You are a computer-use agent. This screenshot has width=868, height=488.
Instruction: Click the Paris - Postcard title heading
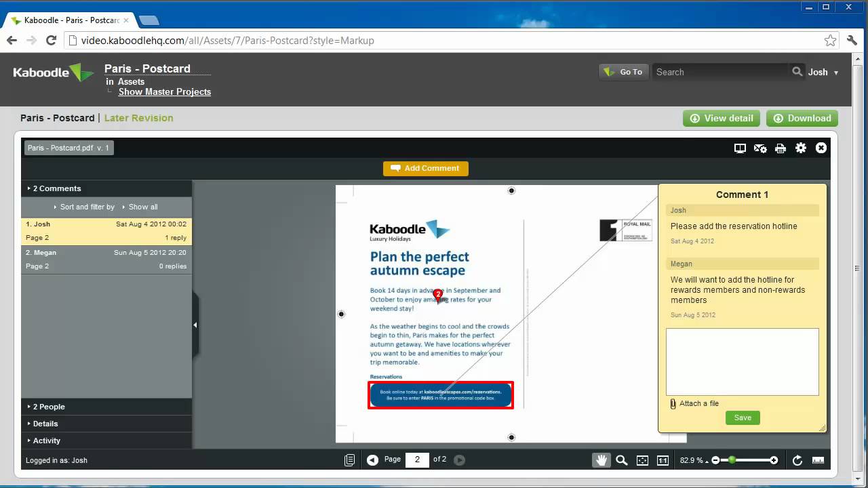(147, 68)
